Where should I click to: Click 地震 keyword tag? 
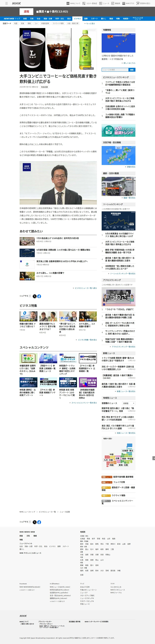click(16, 23)
